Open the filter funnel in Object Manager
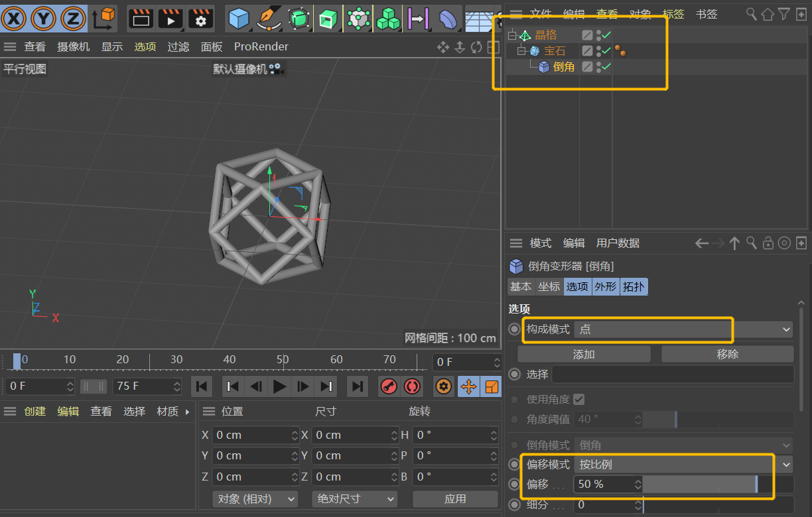This screenshot has height=517, width=812. 784,13
